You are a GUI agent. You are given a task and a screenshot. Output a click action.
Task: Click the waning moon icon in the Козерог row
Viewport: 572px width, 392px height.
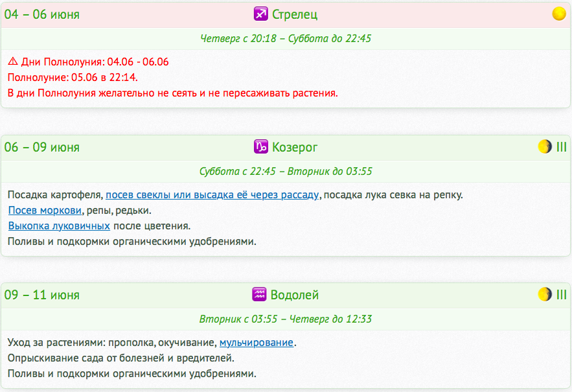pyautogui.click(x=545, y=147)
